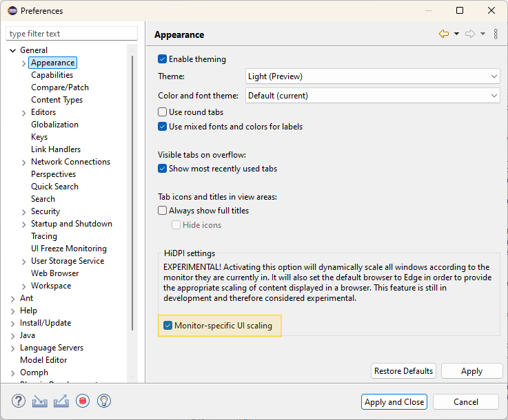Click the Import preferences icon
Screen dimensions: 508x420
(x=39, y=401)
